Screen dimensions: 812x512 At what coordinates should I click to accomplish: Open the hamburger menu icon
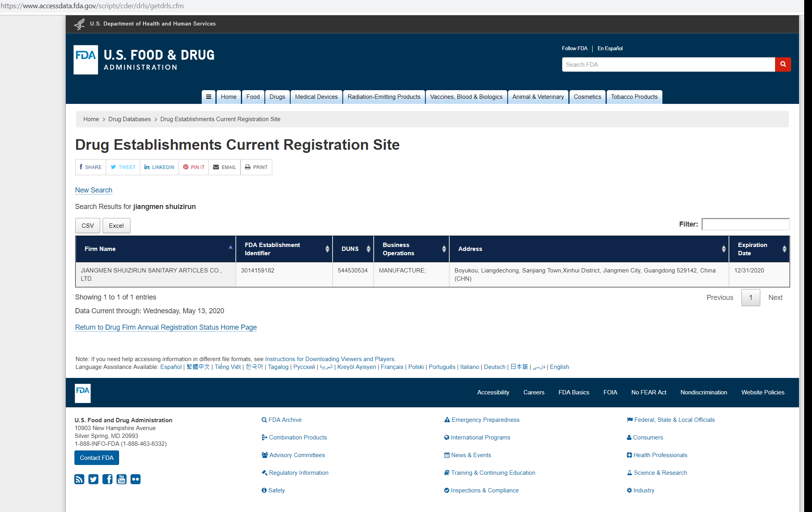click(208, 97)
